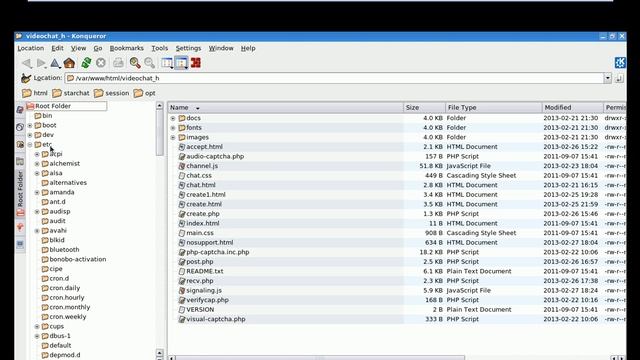Click the red tiles toolbar icon
The image size is (640, 360).
point(196,63)
